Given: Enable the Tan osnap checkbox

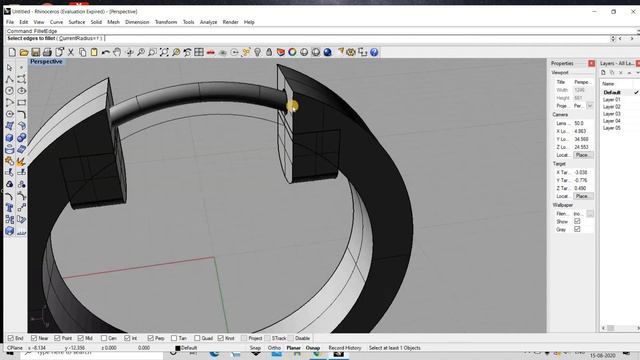Looking at the screenshot, I should click(174, 338).
